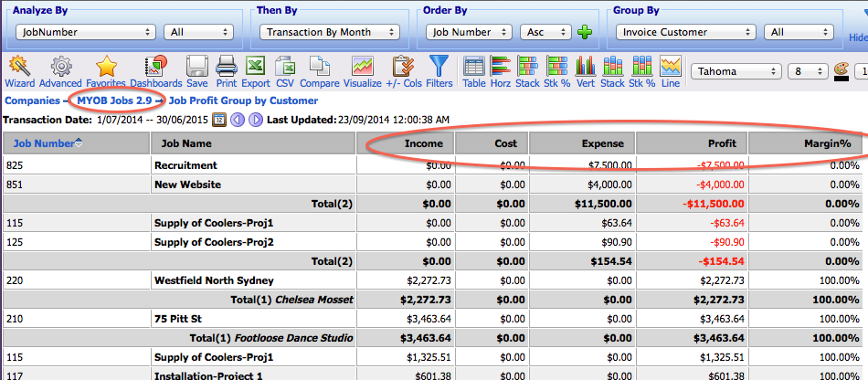Sort by the Job Number column header
This screenshot has height=380, width=868.
point(44,143)
